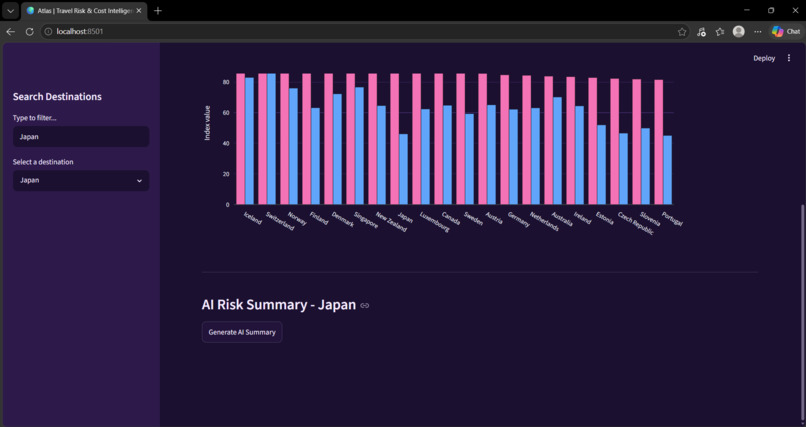
Task: Click the Estonia blue bar
Action: (601, 164)
